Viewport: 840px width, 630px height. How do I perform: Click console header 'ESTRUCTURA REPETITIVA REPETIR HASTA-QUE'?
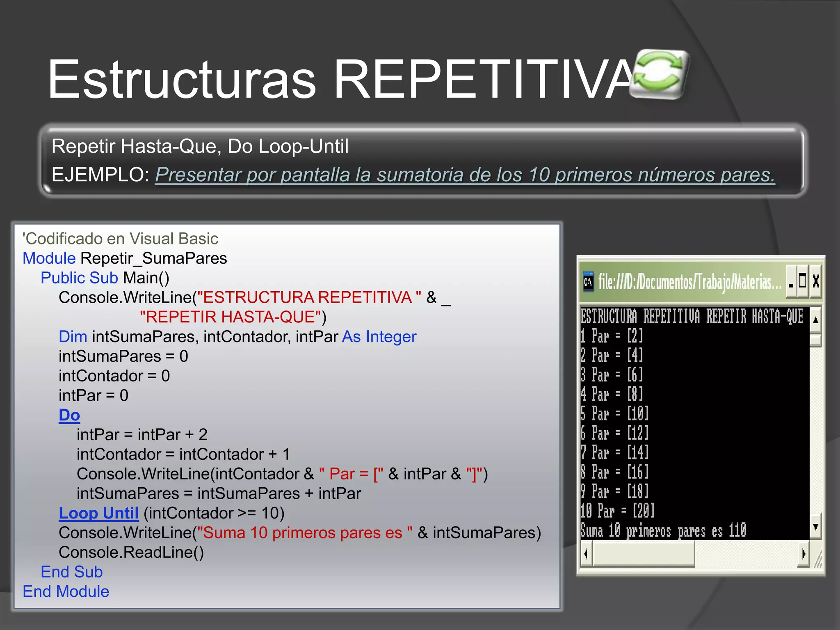(x=692, y=316)
